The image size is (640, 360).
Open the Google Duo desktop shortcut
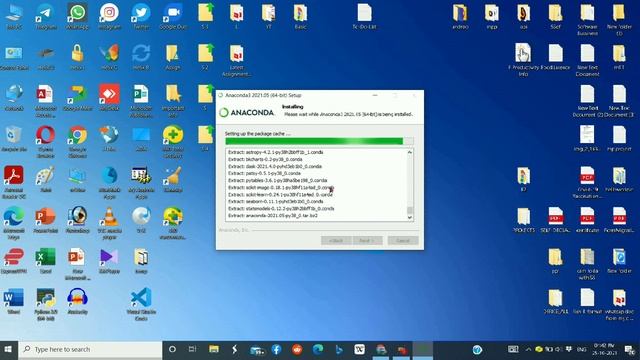click(x=173, y=16)
